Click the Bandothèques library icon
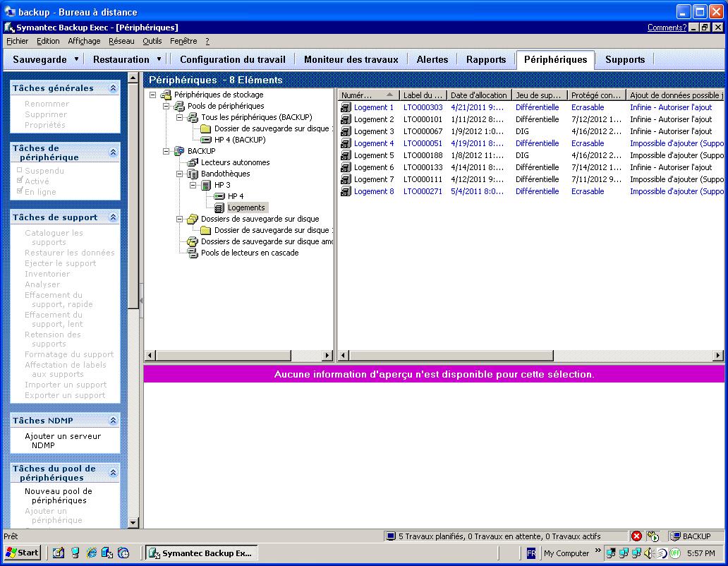 click(x=193, y=174)
